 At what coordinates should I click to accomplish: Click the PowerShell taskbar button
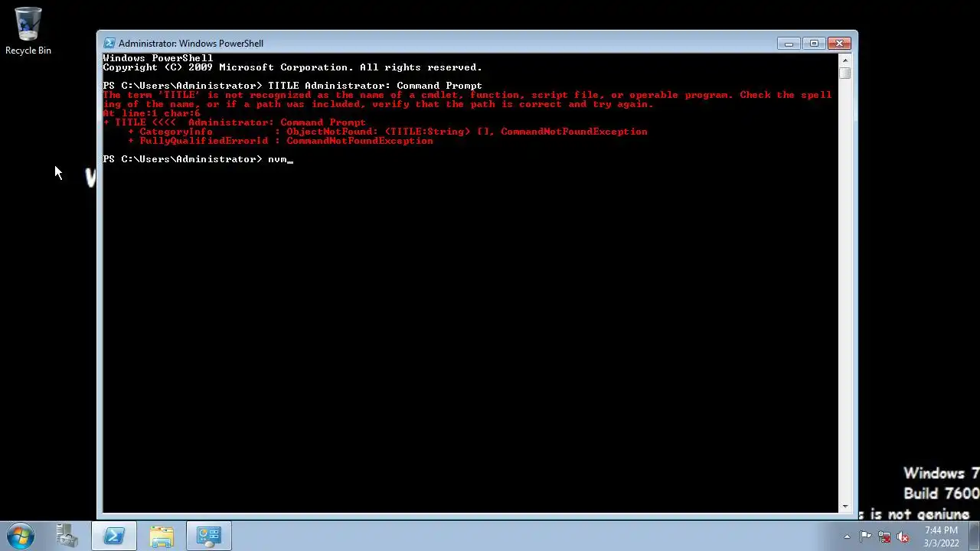point(114,536)
